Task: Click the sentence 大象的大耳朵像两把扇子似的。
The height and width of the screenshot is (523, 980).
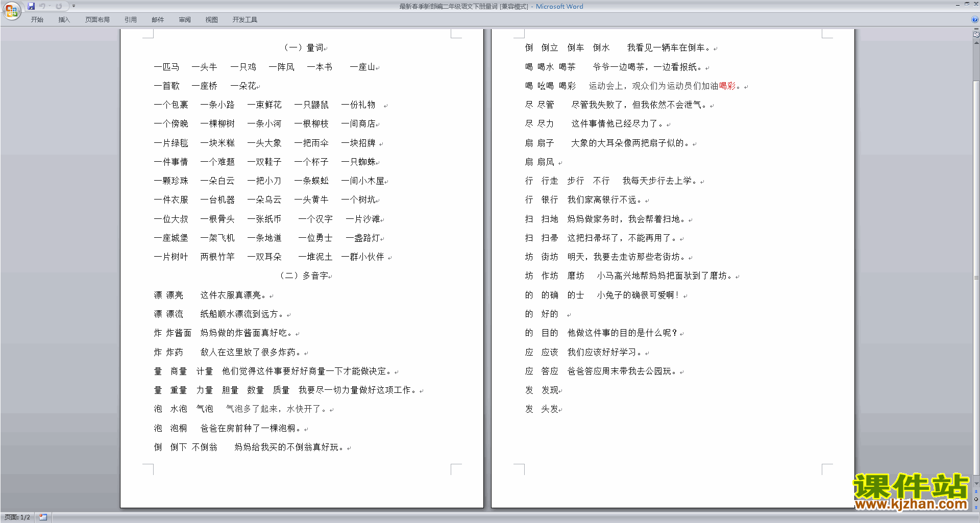Action: point(632,143)
